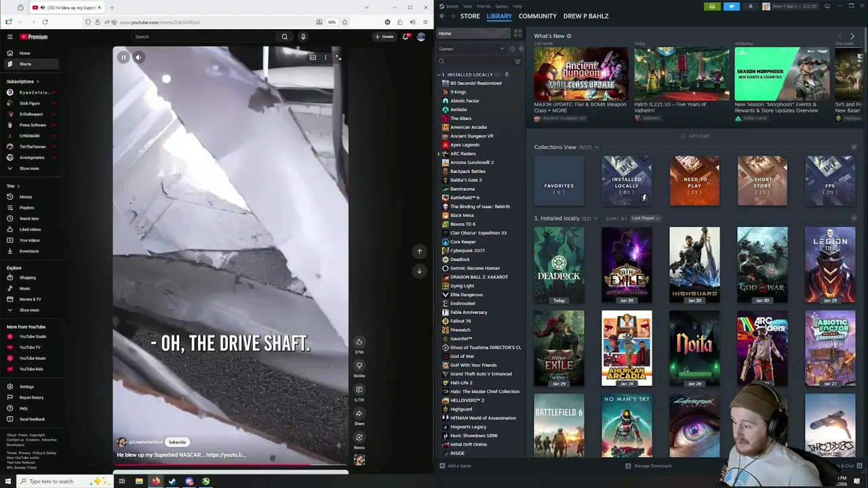Collapse the INSTALLED LOCALLY game list
The height and width of the screenshot is (488, 868).
tap(439, 75)
